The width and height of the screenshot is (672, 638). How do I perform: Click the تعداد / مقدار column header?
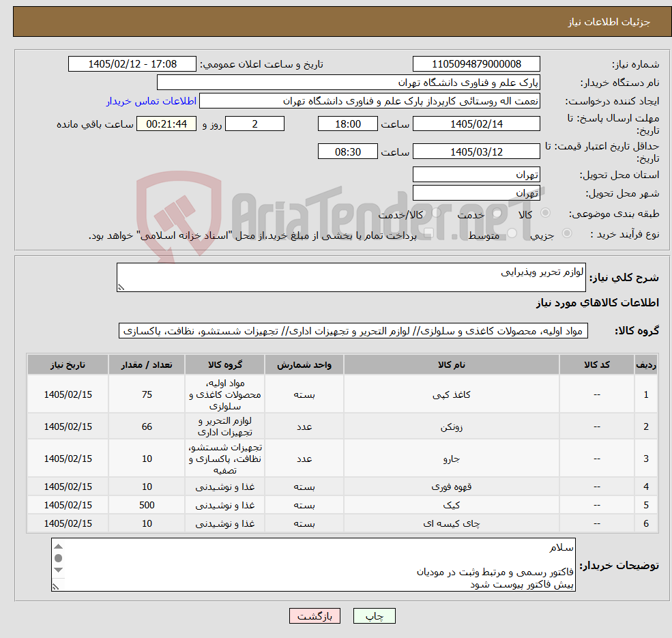[147, 365]
